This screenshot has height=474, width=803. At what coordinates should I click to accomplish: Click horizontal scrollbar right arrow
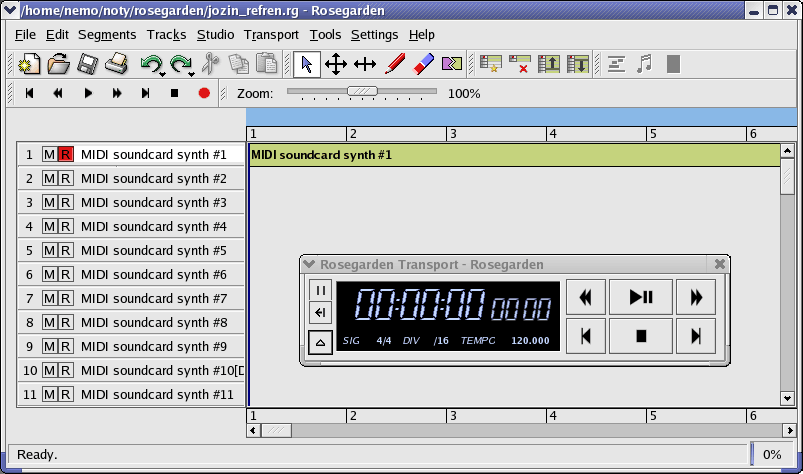click(x=790, y=430)
